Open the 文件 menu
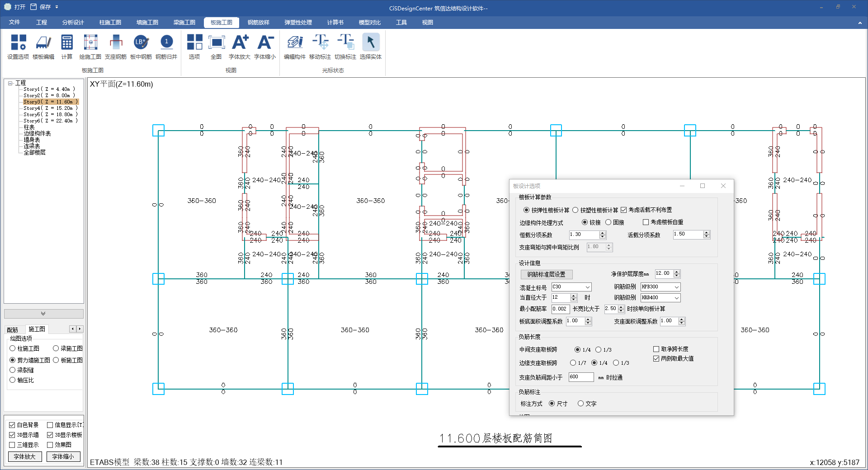 pyautogui.click(x=14, y=23)
